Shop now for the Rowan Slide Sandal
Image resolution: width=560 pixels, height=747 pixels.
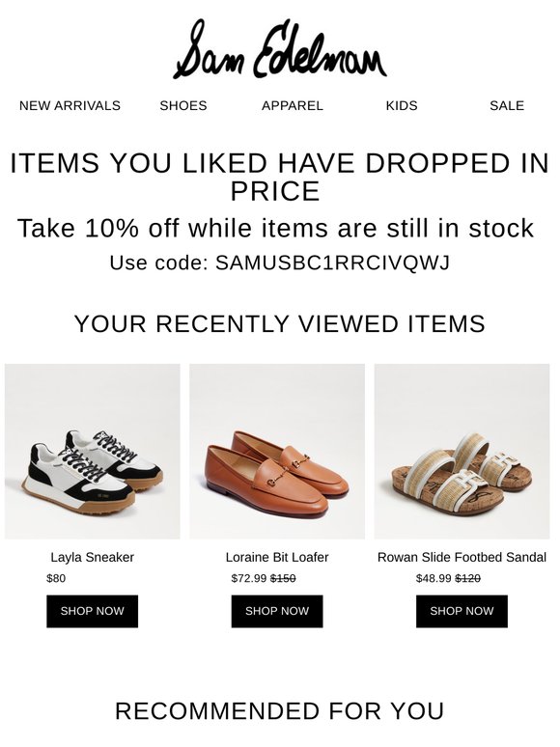[462, 611]
